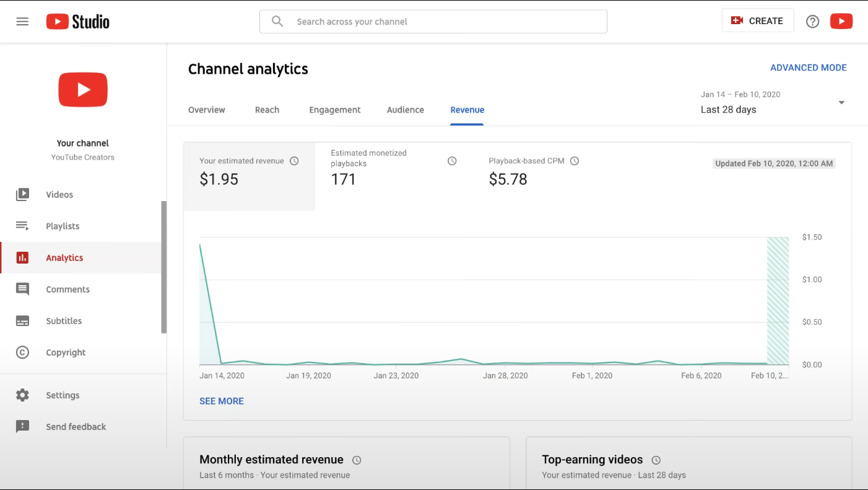The width and height of the screenshot is (868, 490).
Task: Click the estimated revenue info tooltip
Action: [294, 160]
